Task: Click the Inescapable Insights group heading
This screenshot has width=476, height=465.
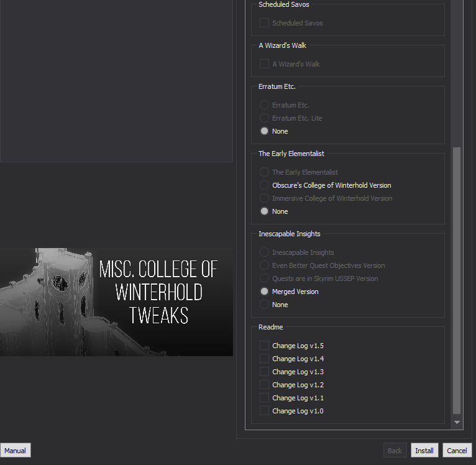Action: point(290,234)
